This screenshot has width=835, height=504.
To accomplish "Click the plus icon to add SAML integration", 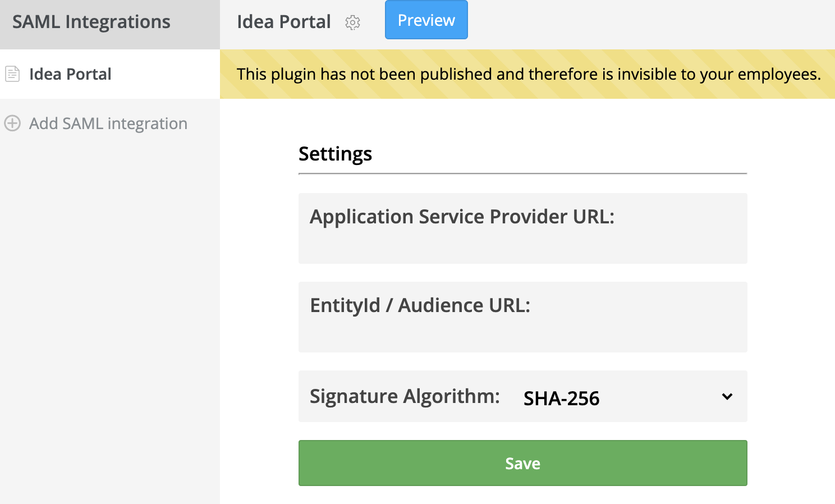I will pos(12,123).
